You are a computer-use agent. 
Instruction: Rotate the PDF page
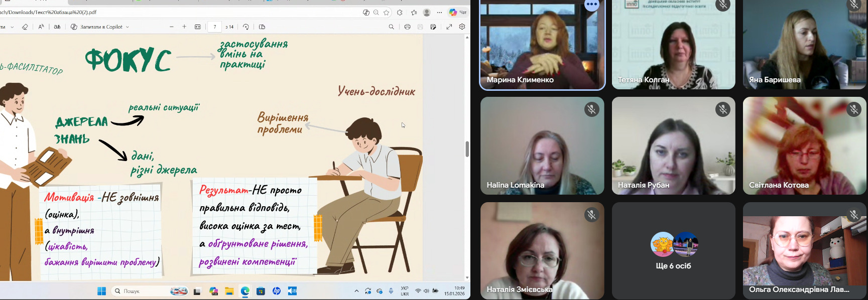(x=246, y=27)
